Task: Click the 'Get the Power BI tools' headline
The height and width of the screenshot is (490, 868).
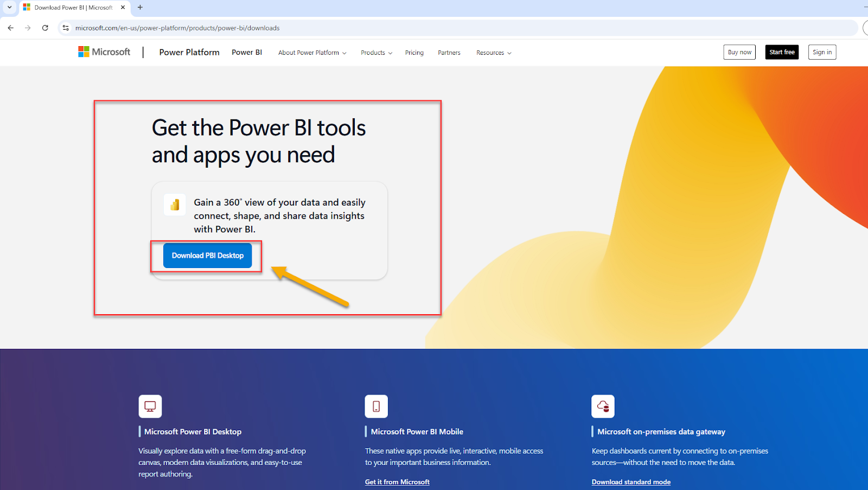Action: [259, 141]
